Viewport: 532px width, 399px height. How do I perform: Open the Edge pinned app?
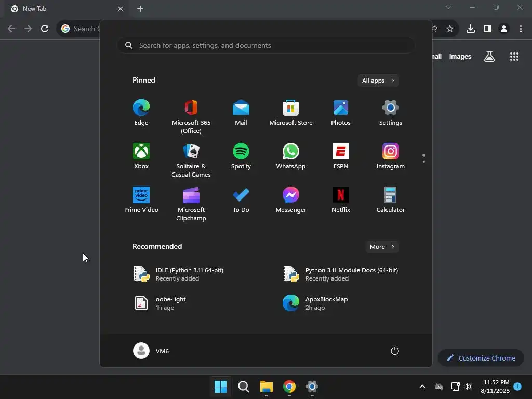pos(141,113)
